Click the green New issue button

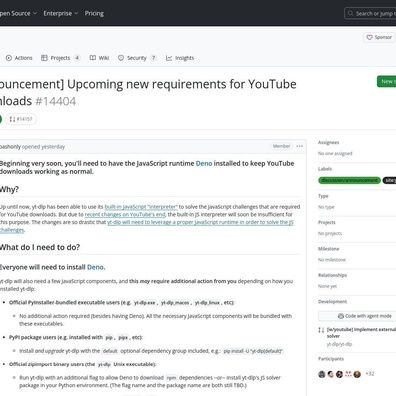[386, 81]
